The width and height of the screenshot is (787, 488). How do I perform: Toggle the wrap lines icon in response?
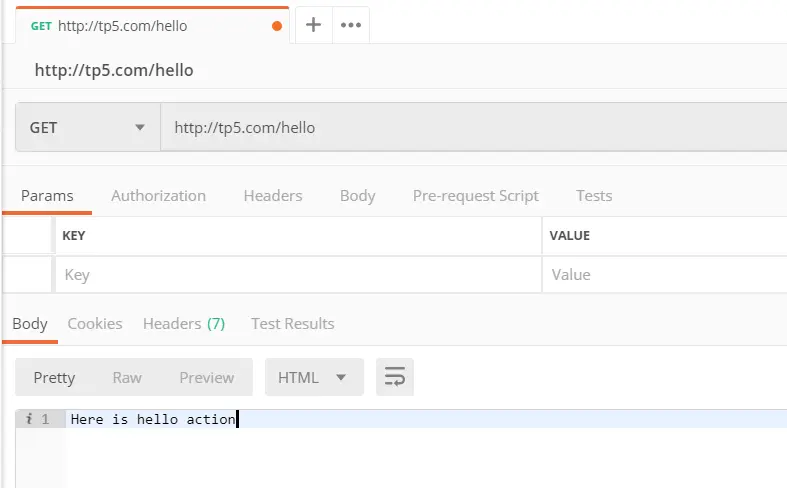(x=395, y=377)
